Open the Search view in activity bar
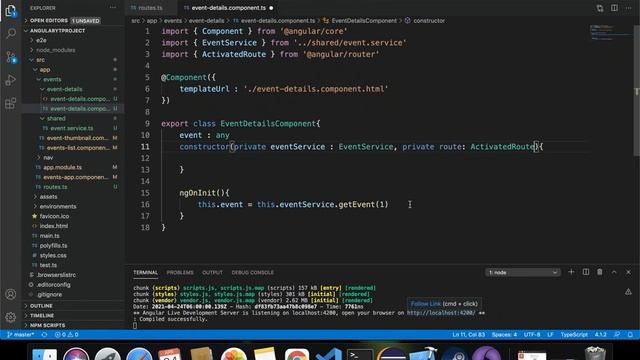Viewport: 640px width, 360px height. click(11, 33)
